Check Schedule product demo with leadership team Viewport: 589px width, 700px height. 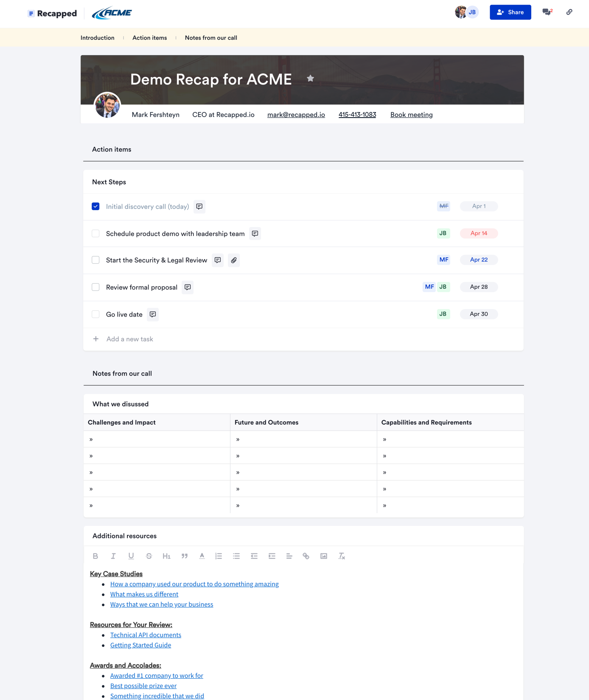(95, 233)
